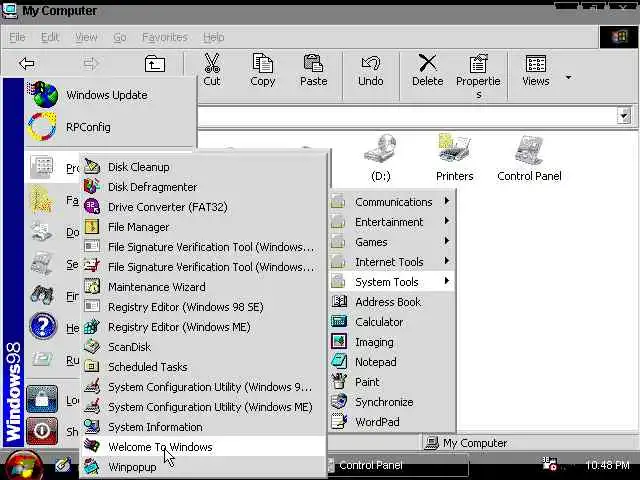Click the Cut toolbar icon
This screenshot has width=640, height=480.
point(212,70)
